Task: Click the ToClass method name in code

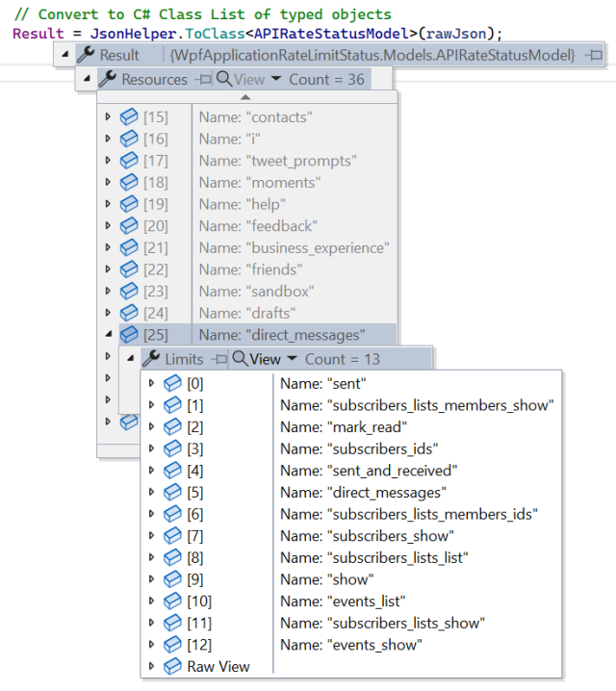Action: [215, 34]
